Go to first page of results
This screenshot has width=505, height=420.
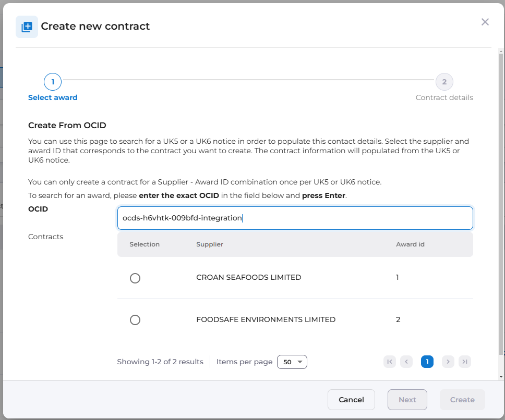click(390, 362)
